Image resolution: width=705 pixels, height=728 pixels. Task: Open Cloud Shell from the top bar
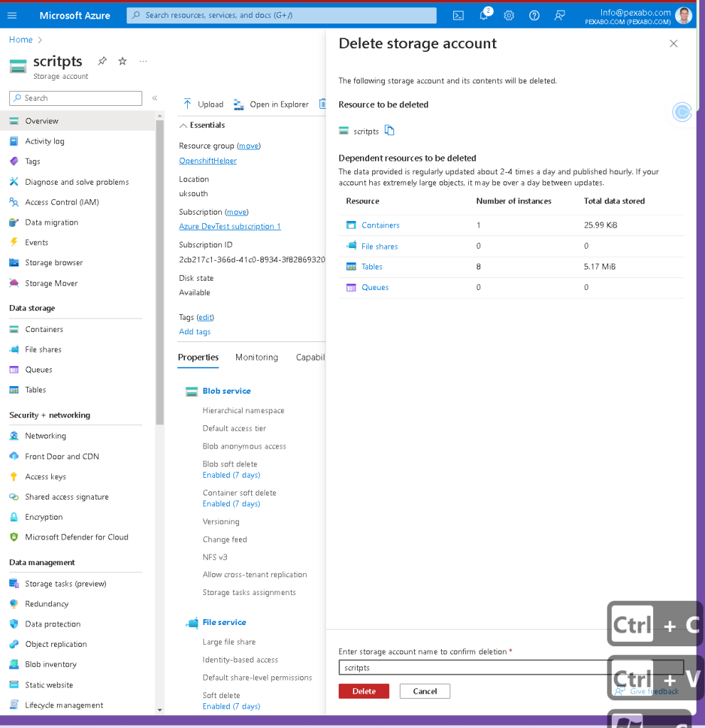coord(458,16)
